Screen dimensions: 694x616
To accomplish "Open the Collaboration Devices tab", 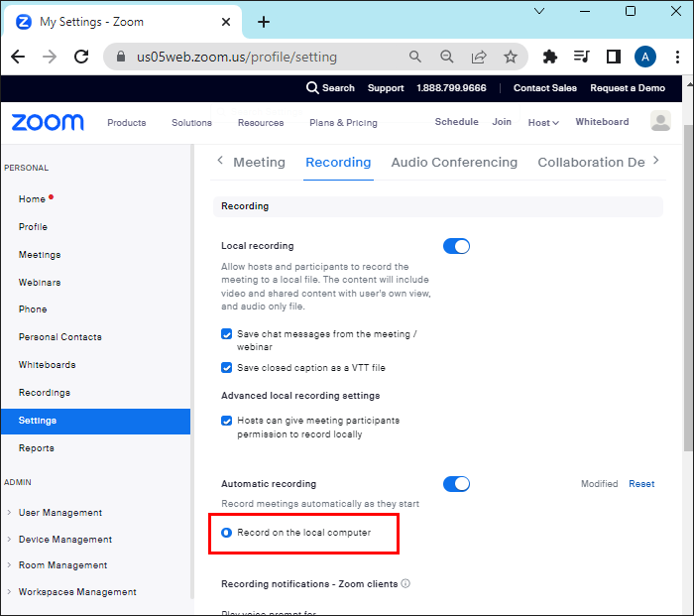I will tap(591, 162).
